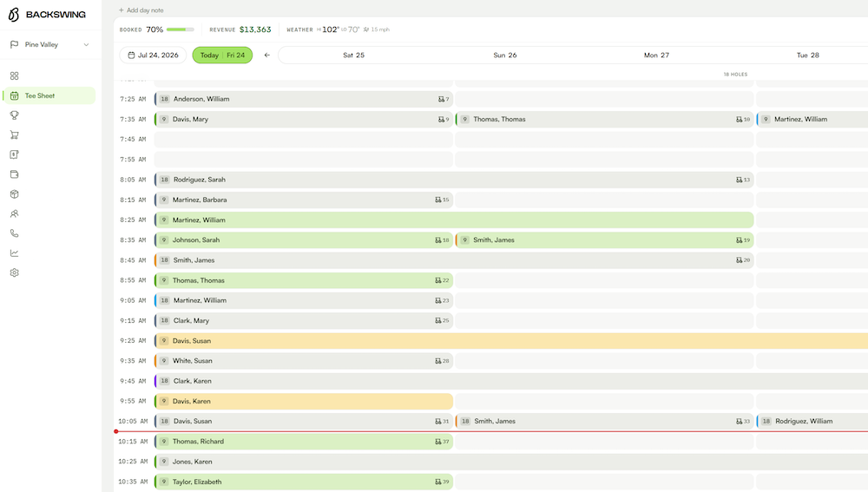The height and width of the screenshot is (492, 868).
Task: Switch to the Sat 25 day tab
Action: click(x=354, y=55)
